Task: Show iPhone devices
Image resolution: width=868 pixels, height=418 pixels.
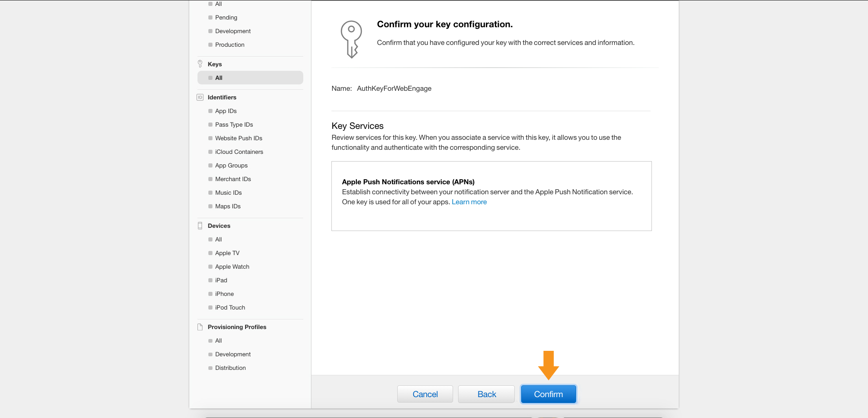Action: pos(224,294)
